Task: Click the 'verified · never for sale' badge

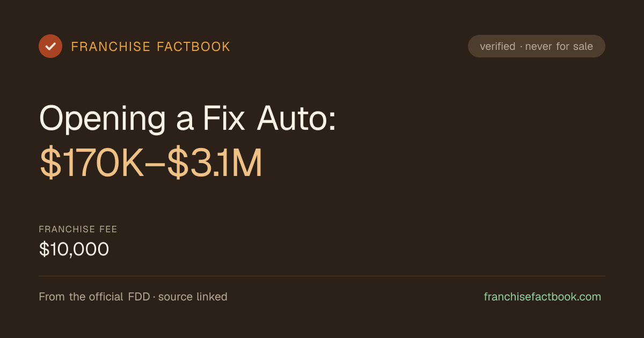Action: pos(537,46)
